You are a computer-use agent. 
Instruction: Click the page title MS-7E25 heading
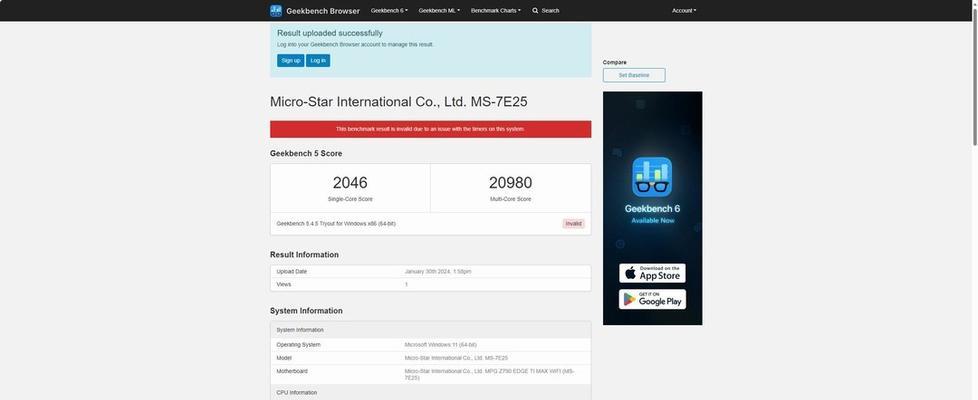click(399, 102)
